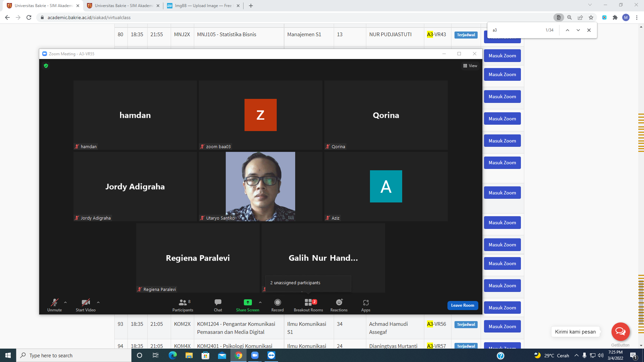Select Utaryo Santiko's video tile
The height and width of the screenshot is (362, 644).
pos(260,186)
